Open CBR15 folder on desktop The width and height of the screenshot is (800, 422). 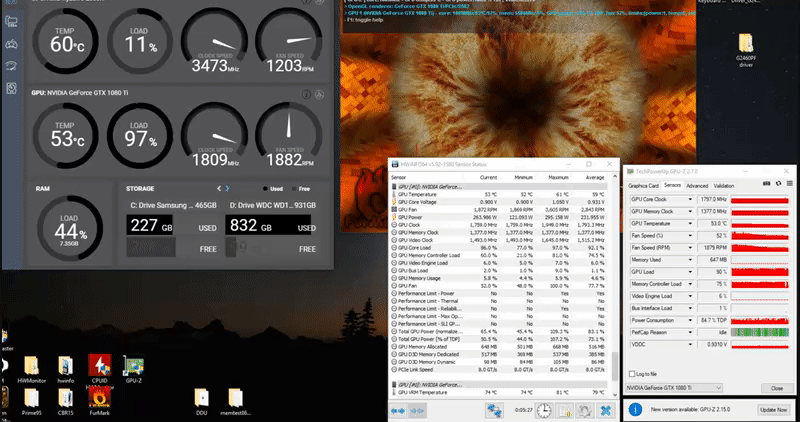[65, 402]
